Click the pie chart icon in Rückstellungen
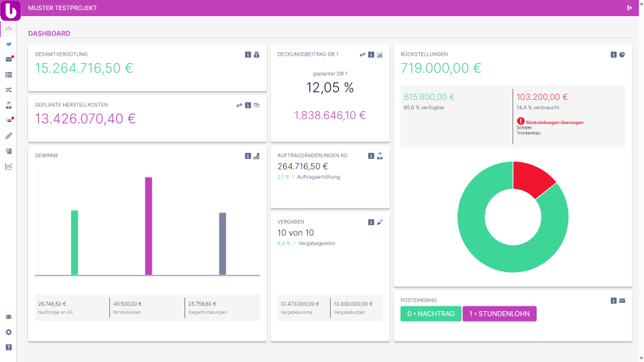 pyautogui.click(x=622, y=55)
